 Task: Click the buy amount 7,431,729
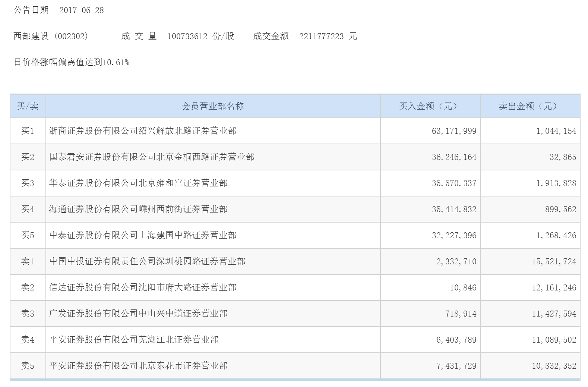click(x=456, y=366)
